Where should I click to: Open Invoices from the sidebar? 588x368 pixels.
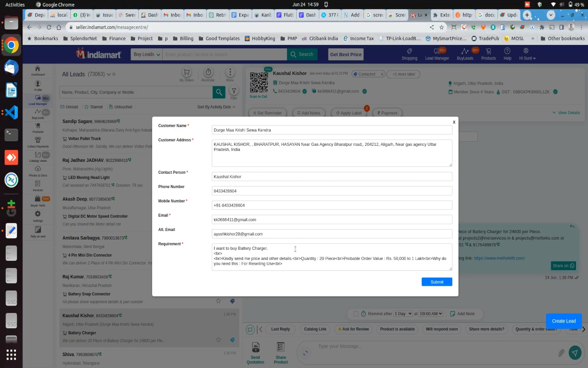[38, 186]
